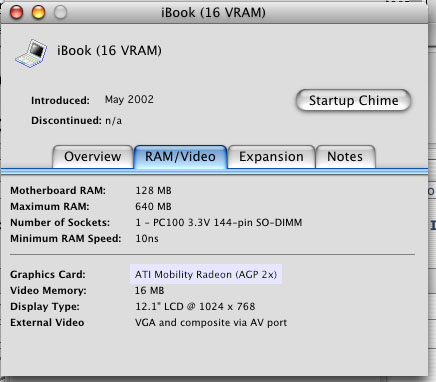Image resolution: width=436 pixels, height=382 pixels.
Task: Click the 'Display Type:' label
Action: coord(45,306)
